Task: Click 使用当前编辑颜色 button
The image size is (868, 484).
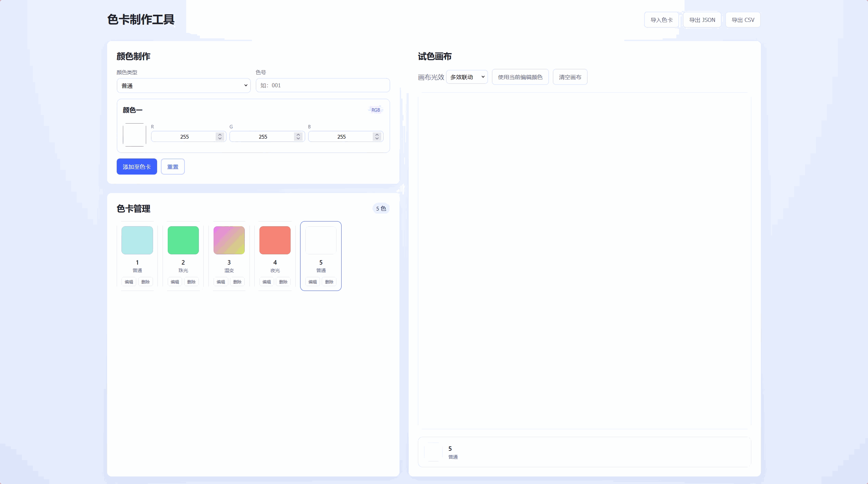Action: (520, 77)
